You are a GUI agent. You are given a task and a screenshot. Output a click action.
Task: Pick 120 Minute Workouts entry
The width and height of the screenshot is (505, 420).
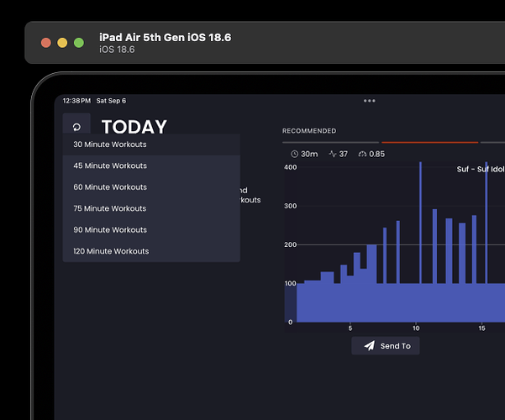[x=151, y=251]
